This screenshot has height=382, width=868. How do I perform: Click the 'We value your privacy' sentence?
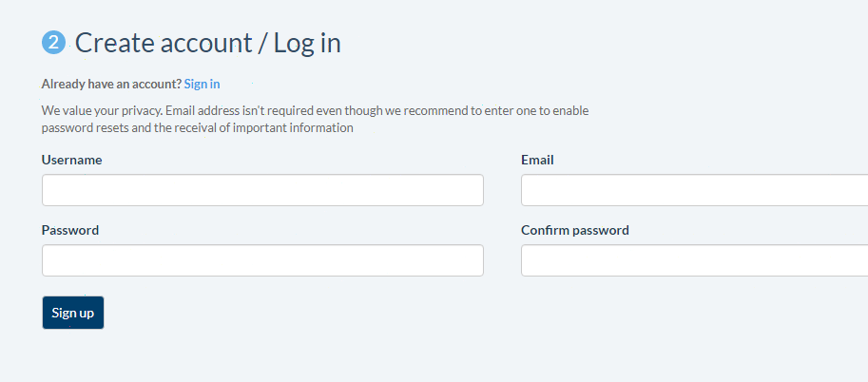point(102,110)
